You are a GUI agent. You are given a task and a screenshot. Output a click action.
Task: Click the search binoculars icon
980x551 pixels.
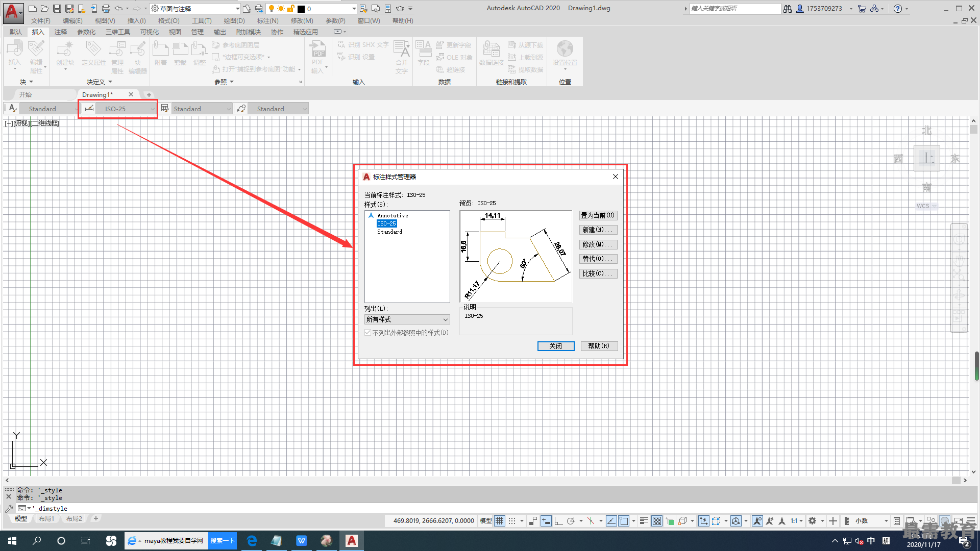(x=788, y=9)
